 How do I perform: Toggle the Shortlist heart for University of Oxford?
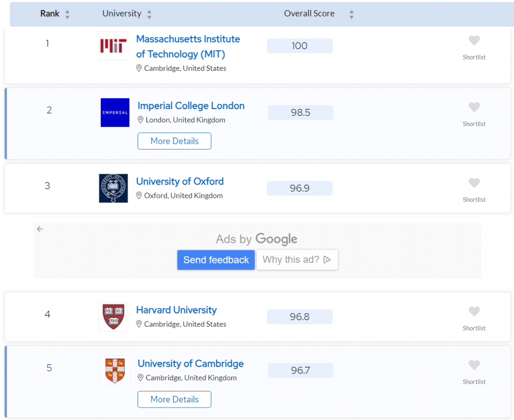[x=474, y=183]
